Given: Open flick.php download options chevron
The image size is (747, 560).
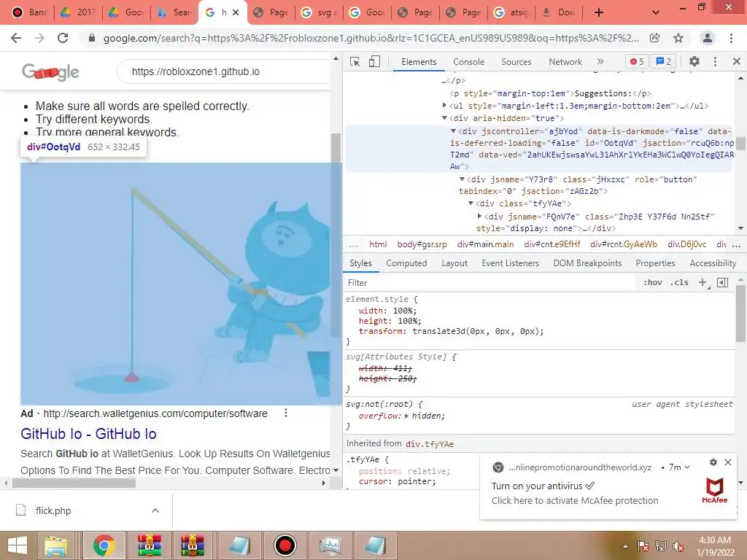Looking at the screenshot, I should (x=155, y=510).
